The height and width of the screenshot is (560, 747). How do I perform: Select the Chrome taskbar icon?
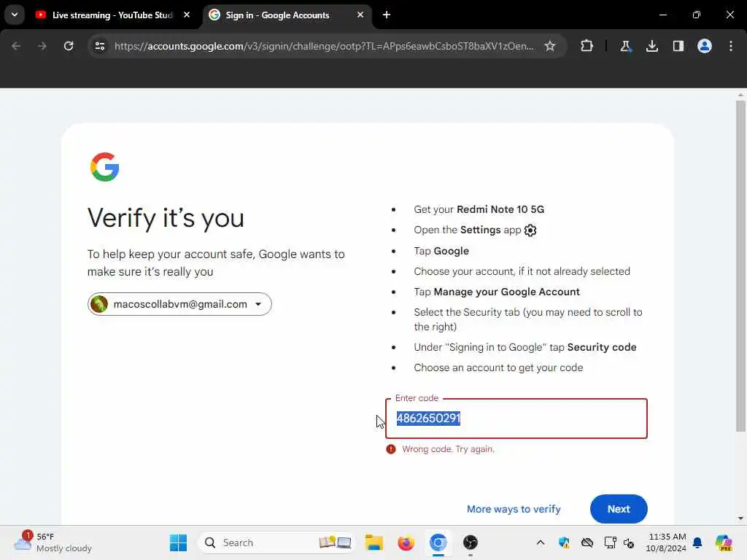click(x=438, y=542)
